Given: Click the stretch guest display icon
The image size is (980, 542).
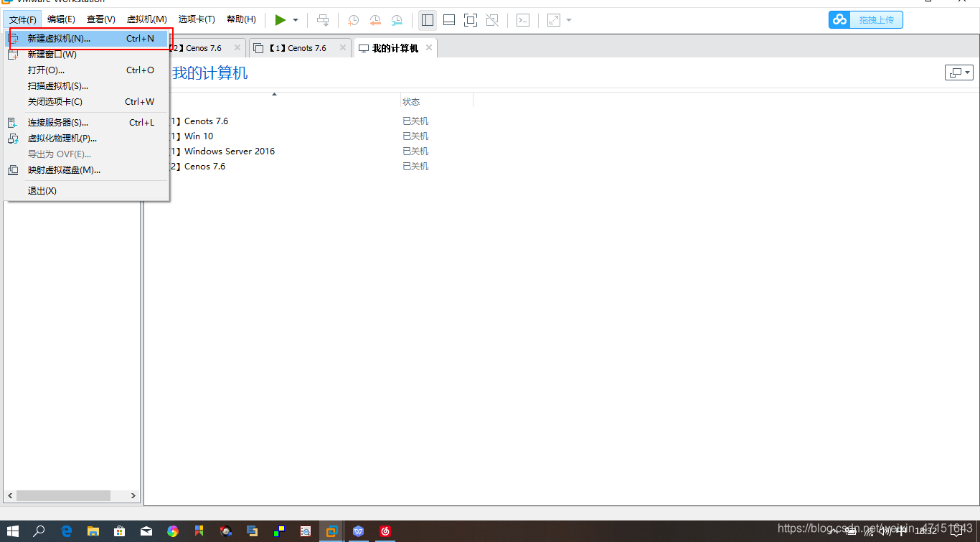Looking at the screenshot, I should pyautogui.click(x=554, y=20).
